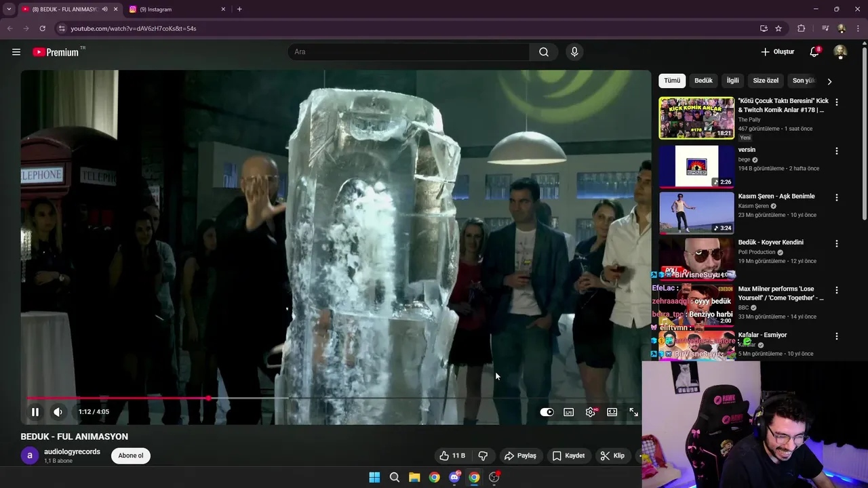Open Chrome media controls icon

point(825,28)
